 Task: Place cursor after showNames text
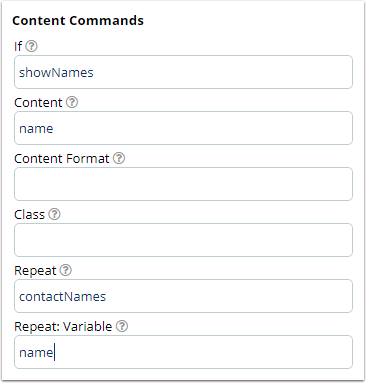click(94, 72)
